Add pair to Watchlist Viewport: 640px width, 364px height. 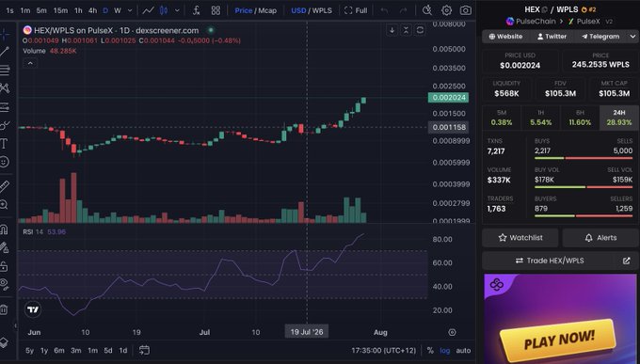[520, 238]
